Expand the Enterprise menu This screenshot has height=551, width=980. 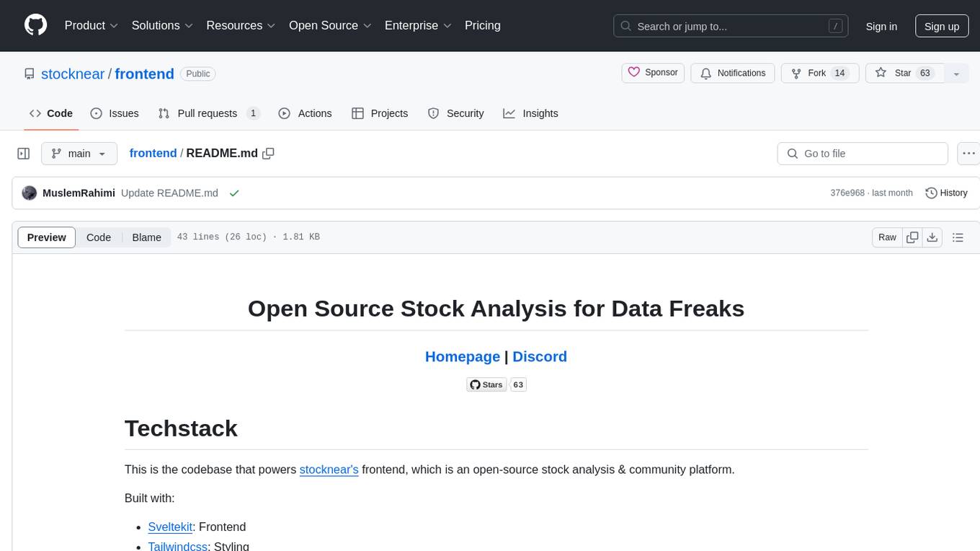point(418,25)
